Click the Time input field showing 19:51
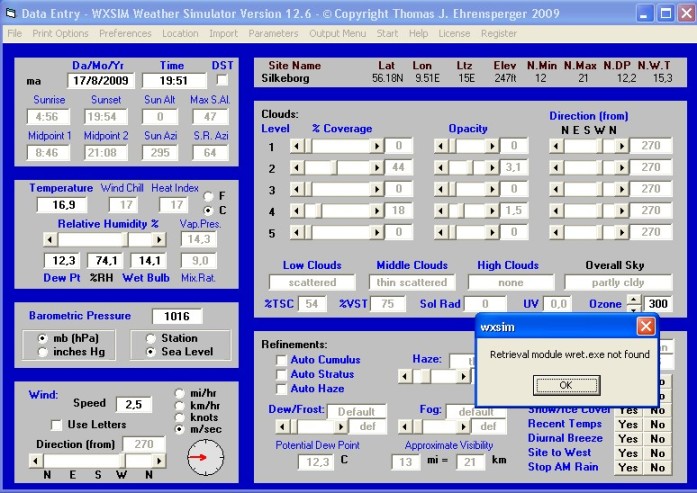Screen dimensions: 697x493 (x=174, y=81)
